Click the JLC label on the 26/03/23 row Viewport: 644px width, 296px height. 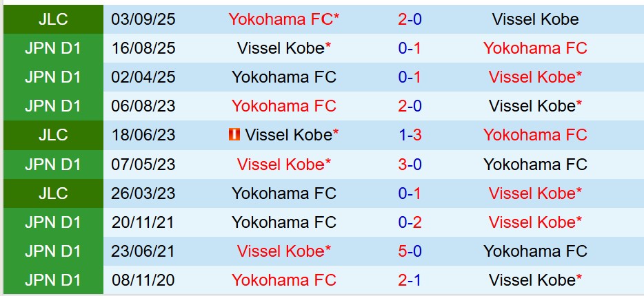pyautogui.click(x=52, y=193)
